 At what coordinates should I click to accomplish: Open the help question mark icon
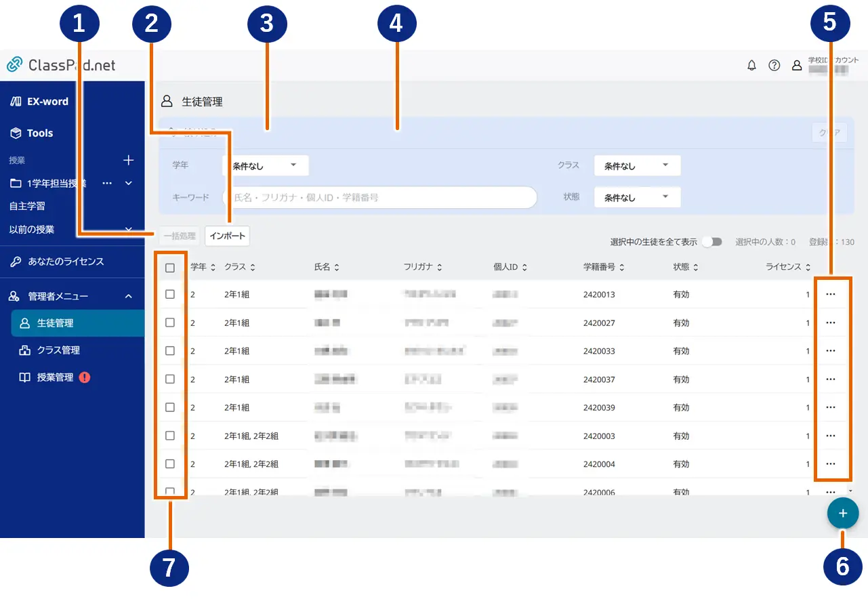click(x=774, y=66)
